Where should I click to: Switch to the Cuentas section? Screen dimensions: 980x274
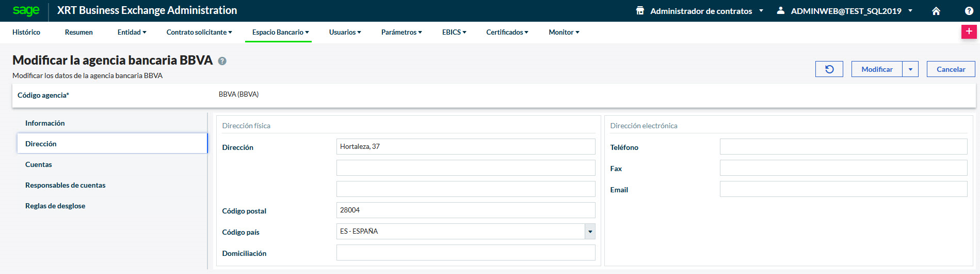click(39, 164)
